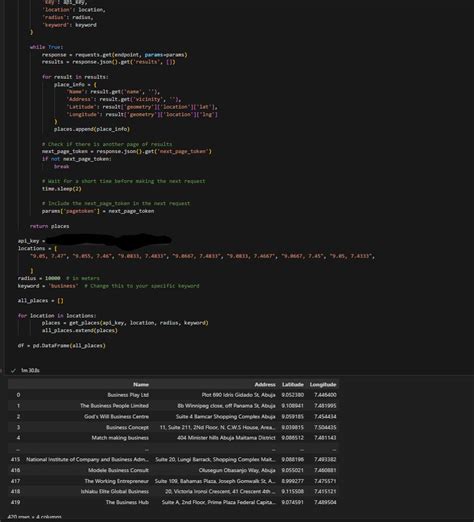
Task: Place cursor on the 'while True:' line
Action: tap(46, 47)
